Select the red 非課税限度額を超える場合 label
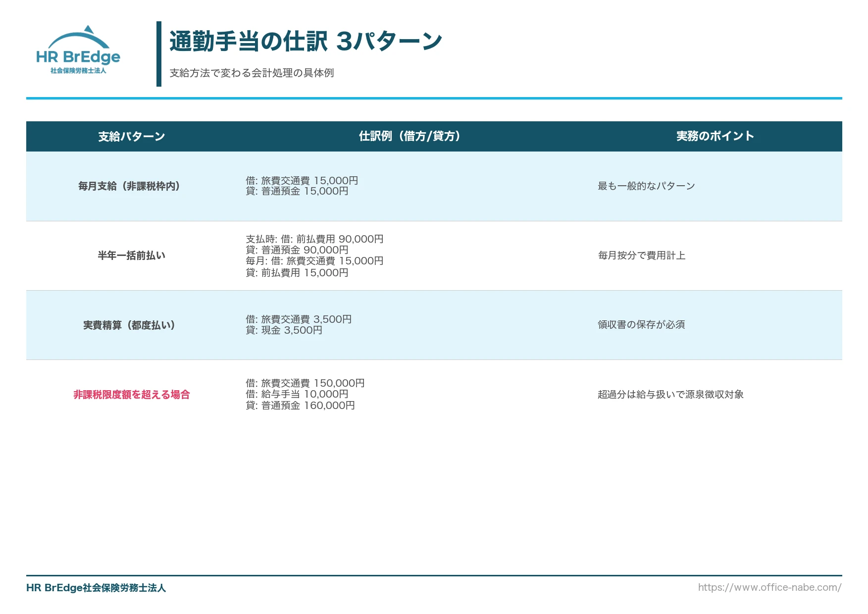The height and width of the screenshot is (614, 868). tap(131, 395)
